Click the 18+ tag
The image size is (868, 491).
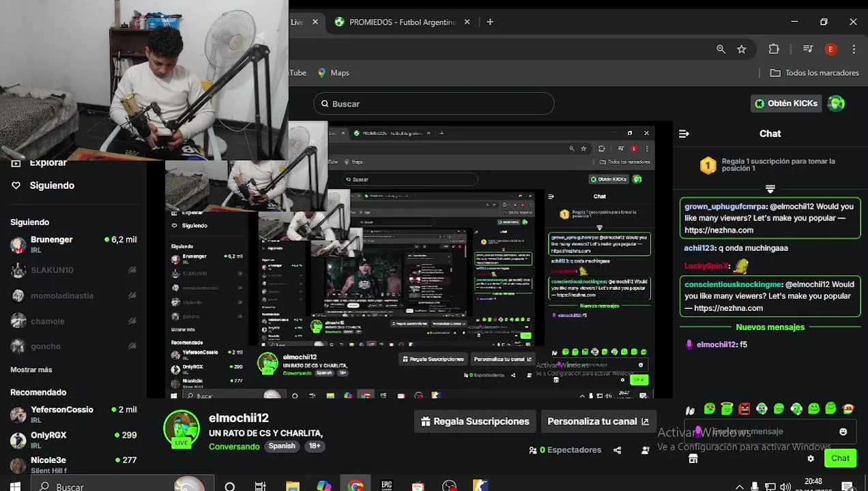315,446
